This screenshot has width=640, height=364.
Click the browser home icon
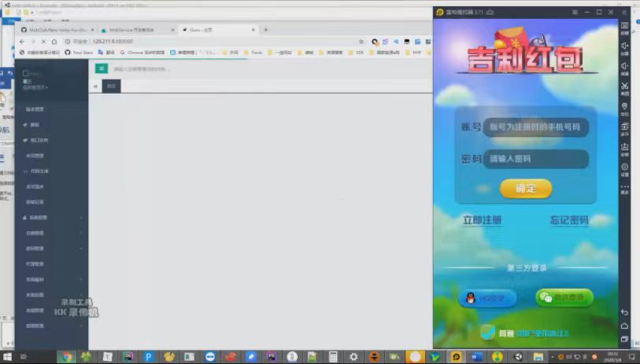point(54,42)
